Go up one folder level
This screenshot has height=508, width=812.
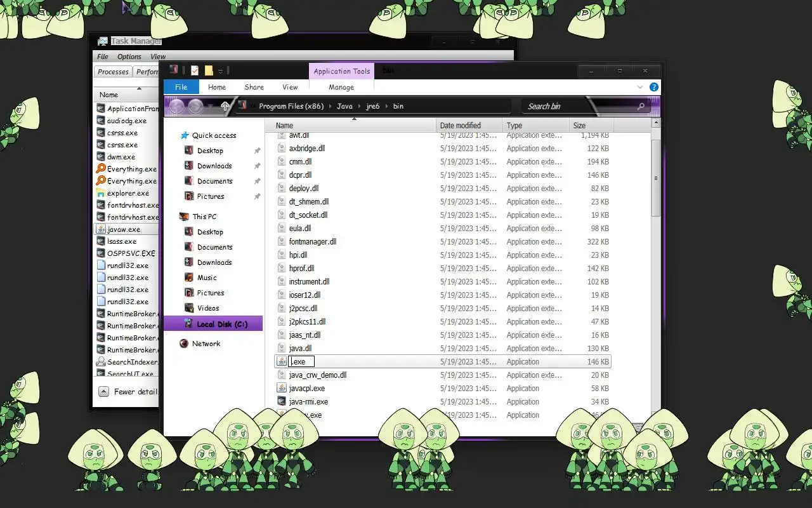[225, 106]
